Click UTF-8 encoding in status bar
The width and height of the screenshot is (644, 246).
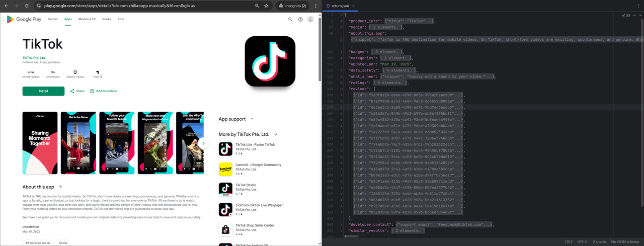tap(582, 242)
